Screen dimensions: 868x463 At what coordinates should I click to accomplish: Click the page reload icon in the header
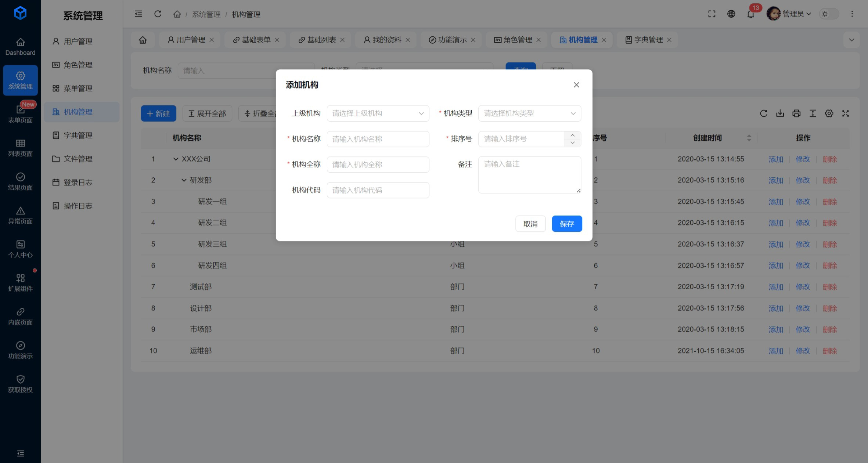click(158, 14)
